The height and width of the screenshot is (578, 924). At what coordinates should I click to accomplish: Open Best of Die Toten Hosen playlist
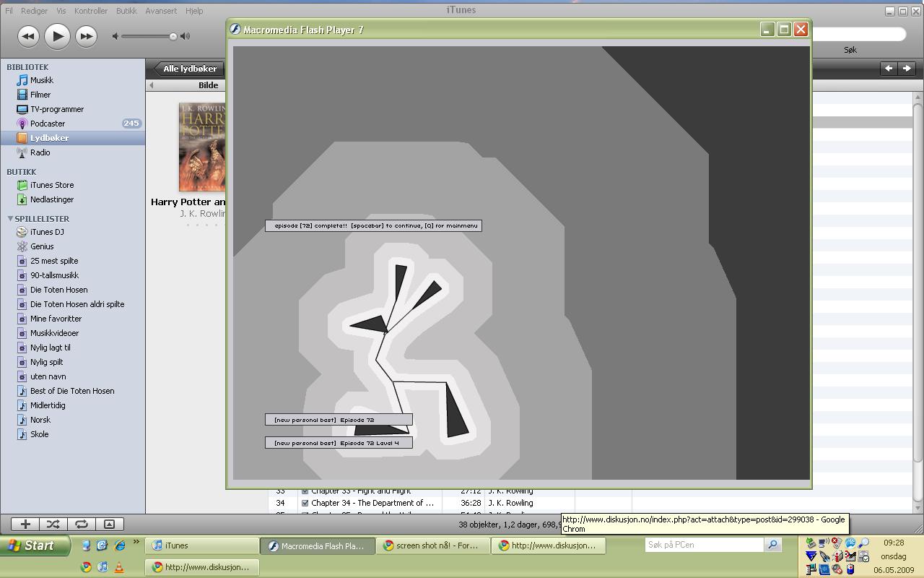[72, 391]
